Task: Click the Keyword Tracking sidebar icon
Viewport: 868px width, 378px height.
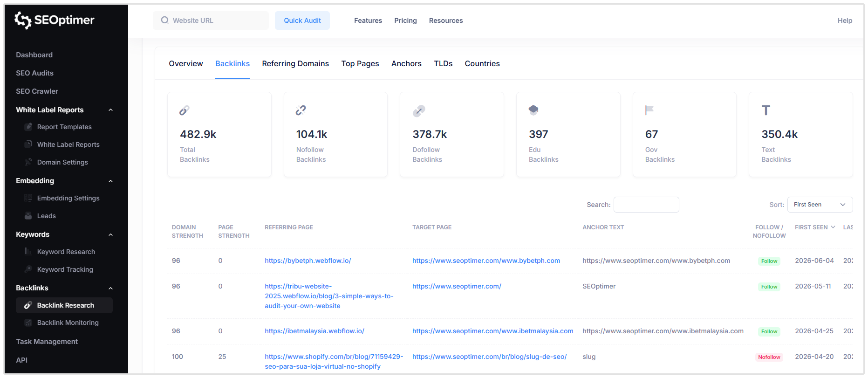Action: (28, 269)
